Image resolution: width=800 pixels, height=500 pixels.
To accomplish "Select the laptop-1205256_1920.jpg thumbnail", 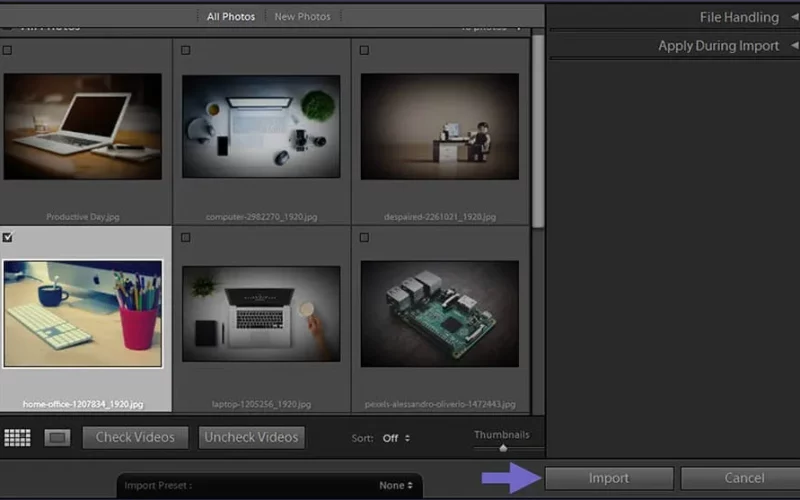I will 261,314.
